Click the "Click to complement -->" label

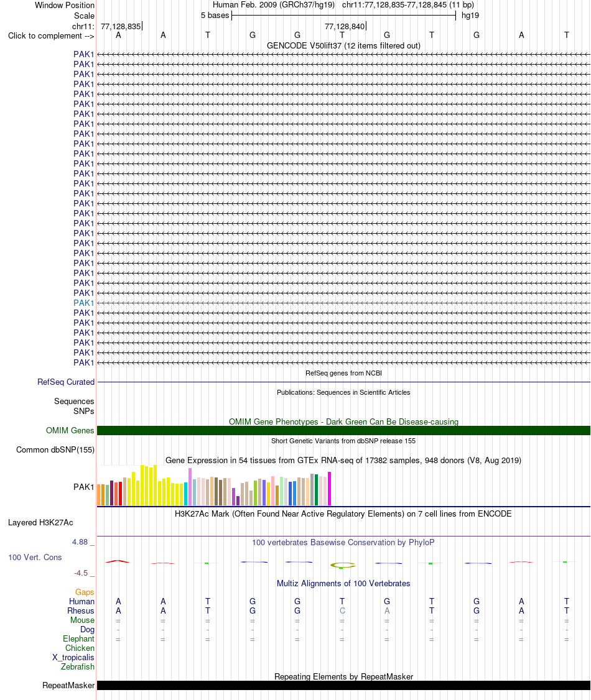tap(51, 35)
